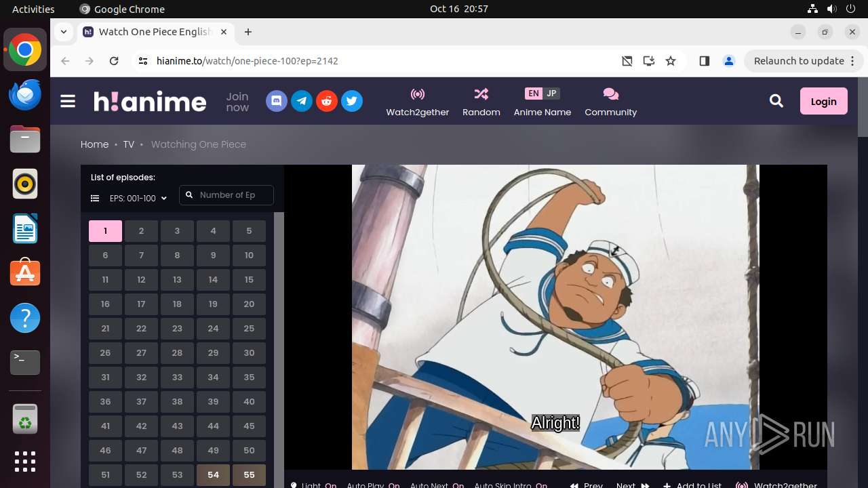Open the site search icon
The height and width of the screenshot is (488, 868).
coord(776,101)
